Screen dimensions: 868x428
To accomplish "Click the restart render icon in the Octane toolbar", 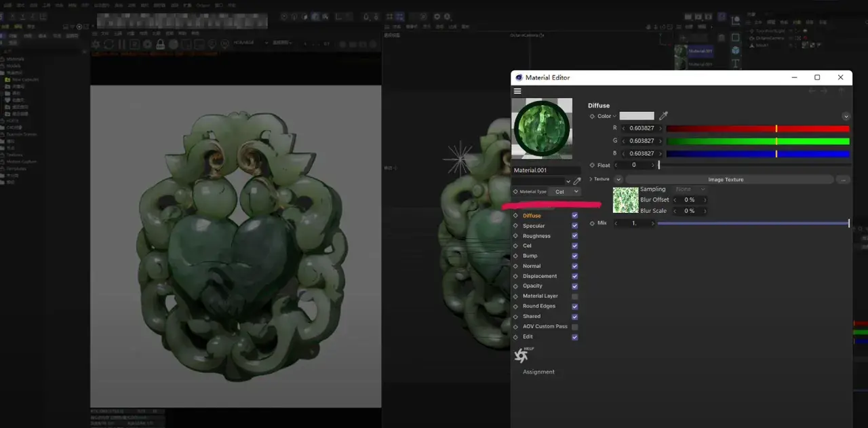I will pos(109,45).
